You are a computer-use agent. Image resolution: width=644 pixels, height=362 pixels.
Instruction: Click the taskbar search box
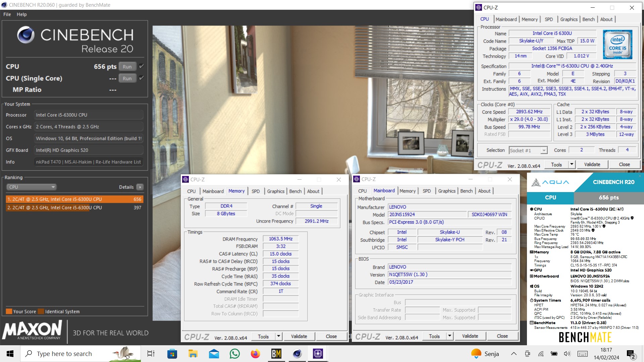[80, 354]
